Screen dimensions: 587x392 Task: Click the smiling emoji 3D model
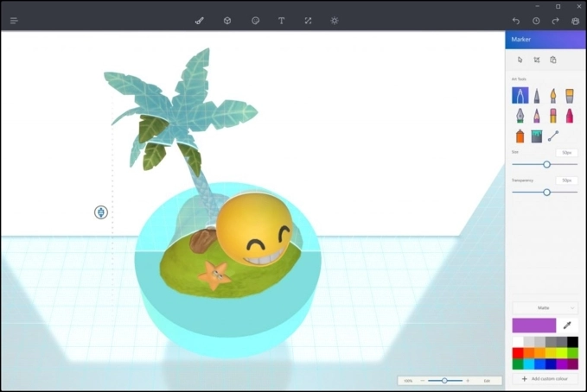255,229
